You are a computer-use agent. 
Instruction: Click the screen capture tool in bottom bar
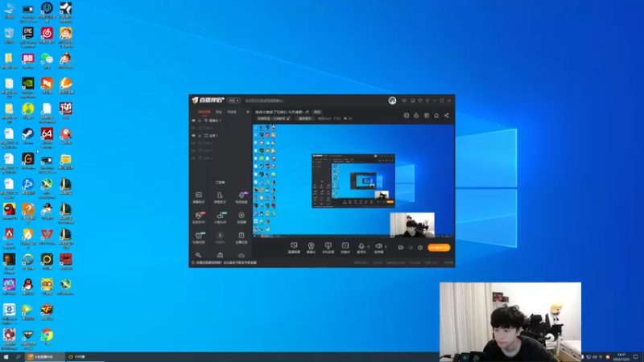point(294,248)
